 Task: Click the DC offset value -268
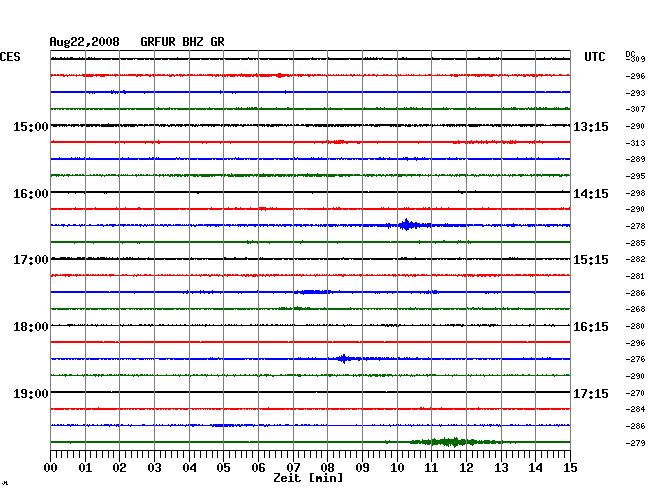pyautogui.click(x=635, y=309)
